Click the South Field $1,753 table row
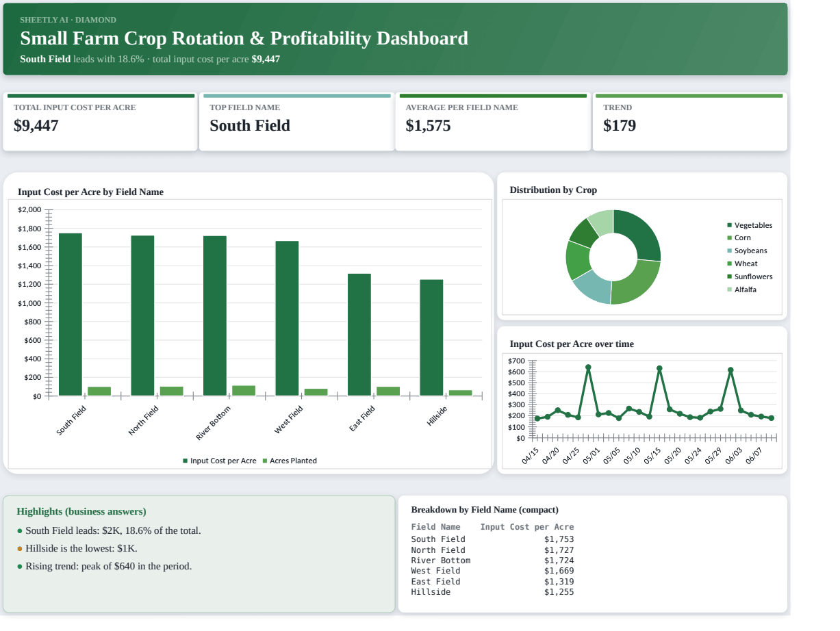Viewport: 840px width, 631px height. click(x=492, y=539)
